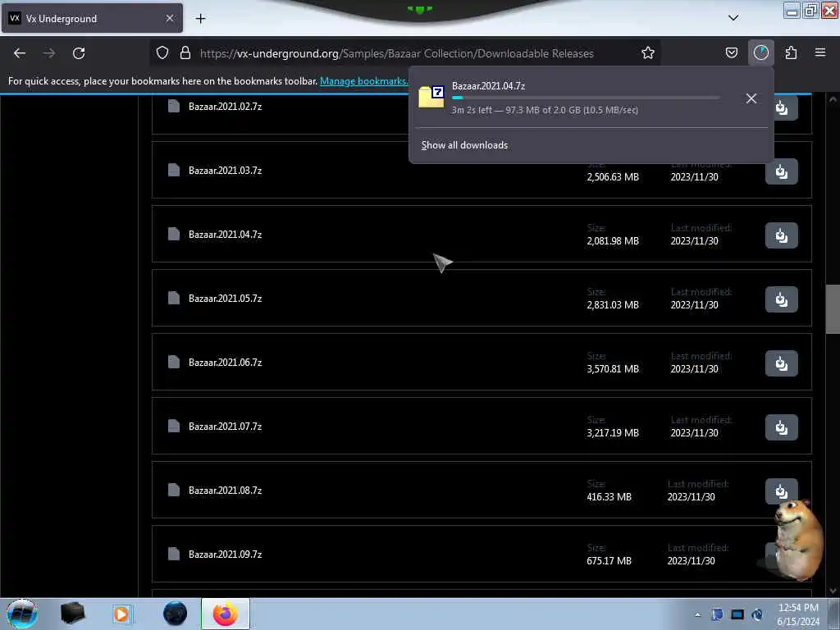This screenshot has width=840, height=630.
Task: Click the 416.33 MB size value
Action: [x=609, y=497]
